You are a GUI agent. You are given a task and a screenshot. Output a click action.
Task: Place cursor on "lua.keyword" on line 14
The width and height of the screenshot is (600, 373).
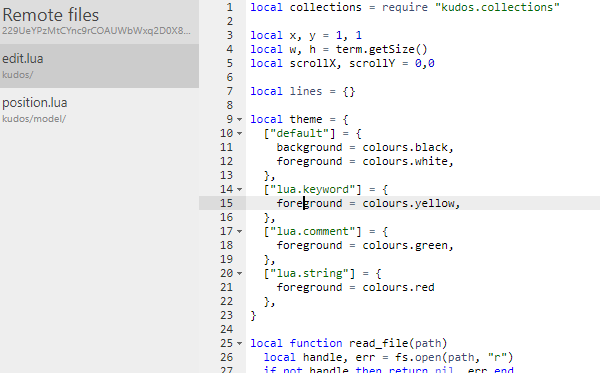pos(312,189)
